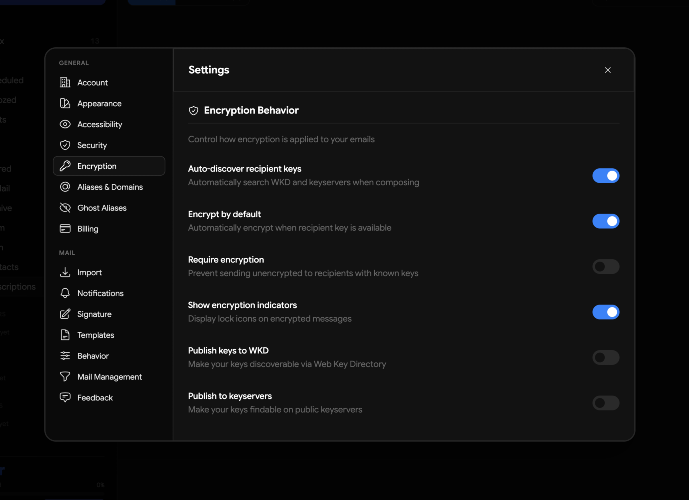Click the Signature pen icon
Image resolution: width=689 pixels, height=500 pixels.
tap(65, 315)
